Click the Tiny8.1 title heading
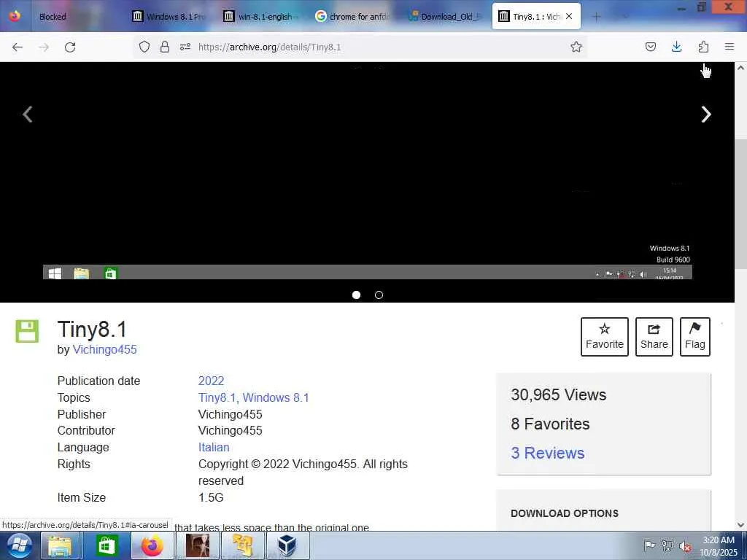The height and width of the screenshot is (560, 747). coord(92,330)
